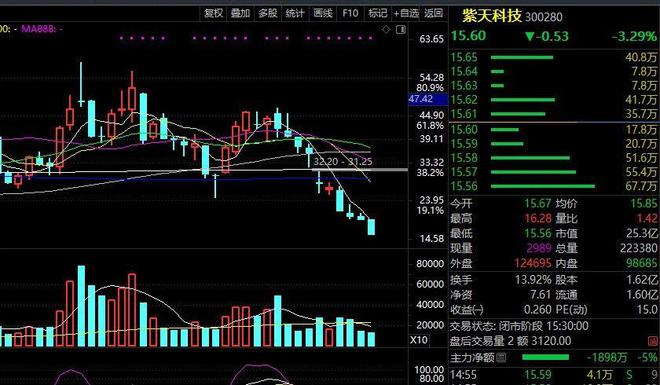Toggle the chart panel layout icon

[401, 29]
